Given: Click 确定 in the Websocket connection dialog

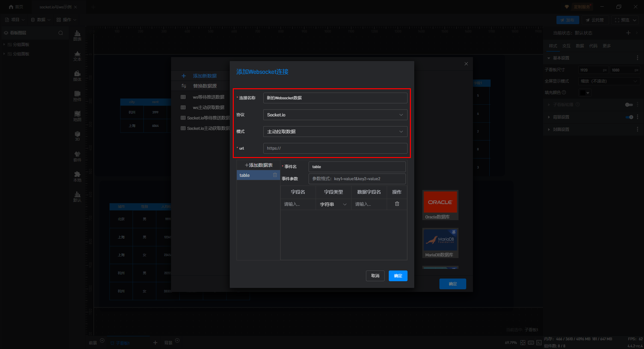Looking at the screenshot, I should coord(398,276).
